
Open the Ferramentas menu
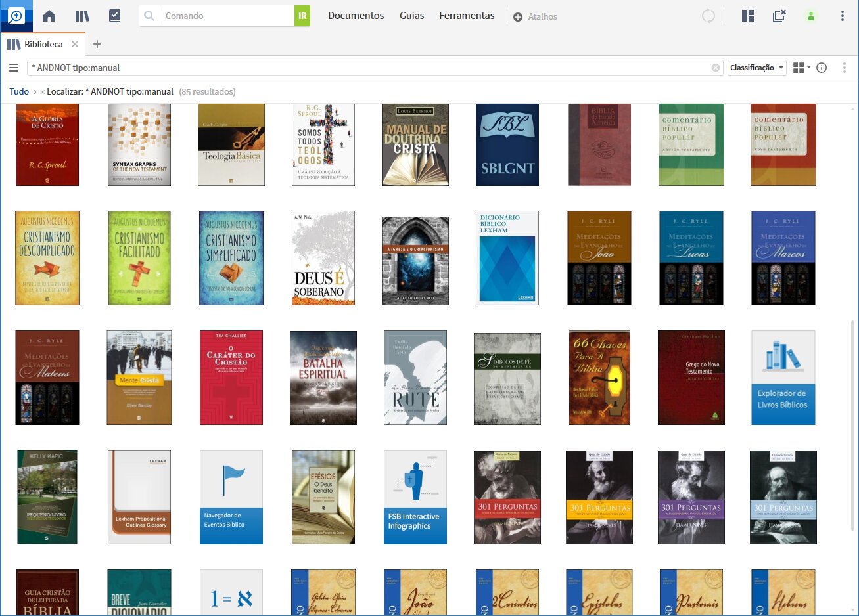pos(467,16)
